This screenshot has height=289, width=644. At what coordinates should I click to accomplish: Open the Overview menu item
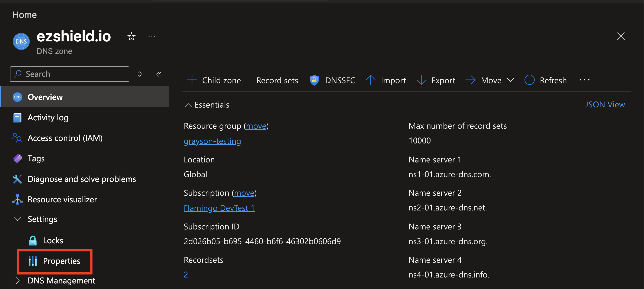coord(85,97)
